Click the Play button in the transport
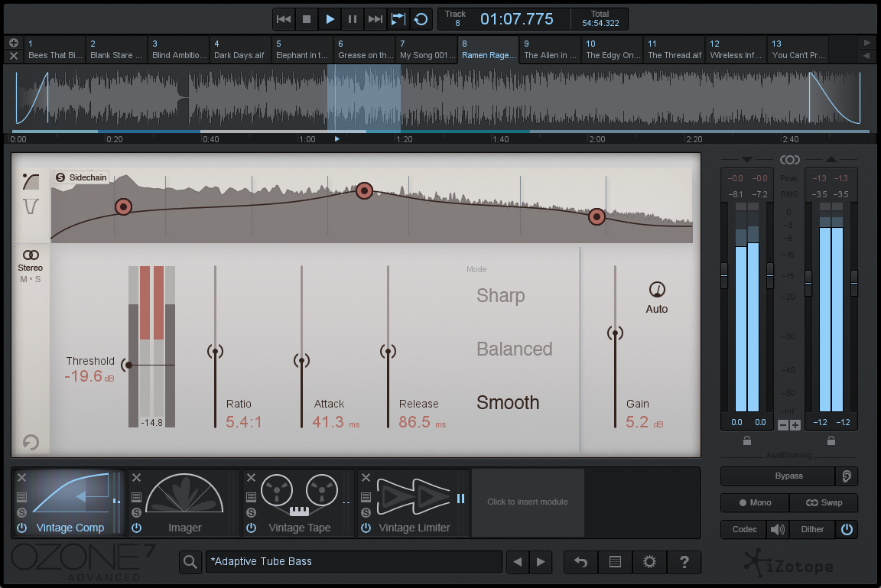Screen dimensions: 881x588 (330, 19)
